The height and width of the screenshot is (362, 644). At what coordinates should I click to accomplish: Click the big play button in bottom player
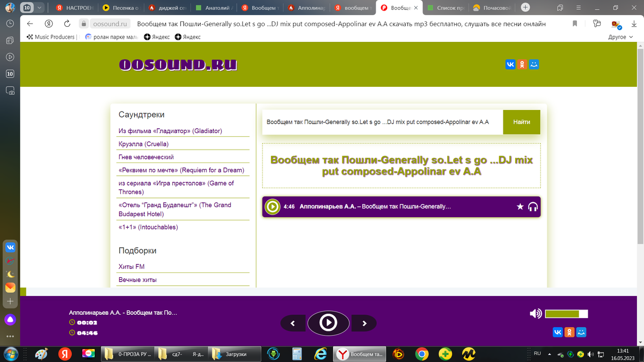click(328, 323)
